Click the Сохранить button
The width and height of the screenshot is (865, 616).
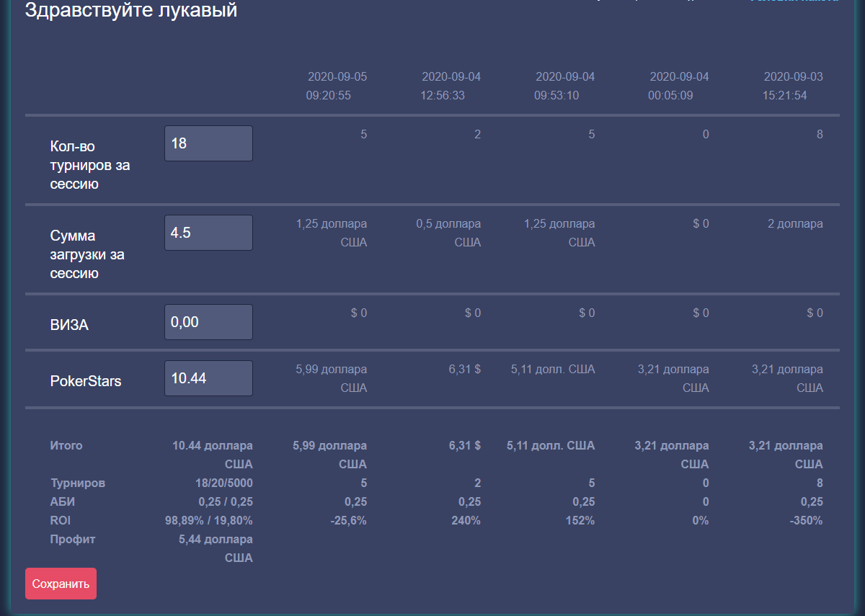[x=61, y=584]
